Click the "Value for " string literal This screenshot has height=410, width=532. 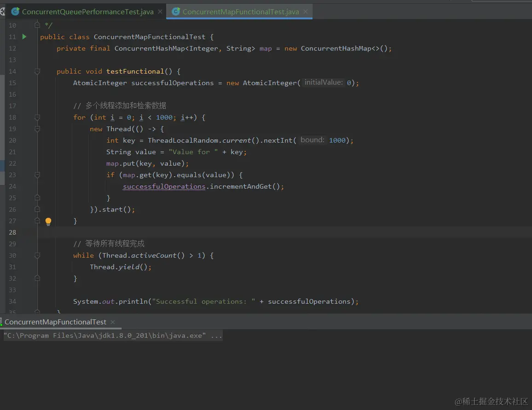tap(193, 152)
